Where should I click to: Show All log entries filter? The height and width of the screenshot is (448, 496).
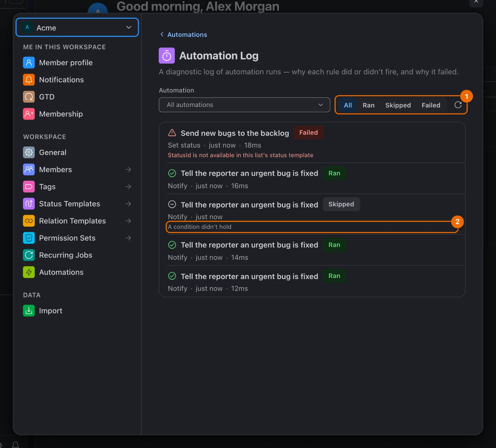(x=348, y=105)
